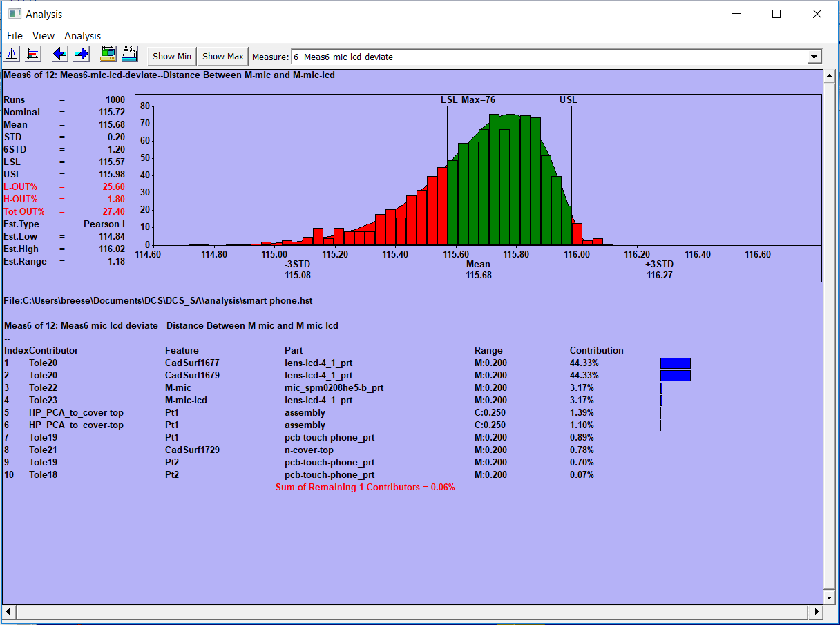This screenshot has height=625, width=840.
Task: Open the View menu
Action: (43, 35)
